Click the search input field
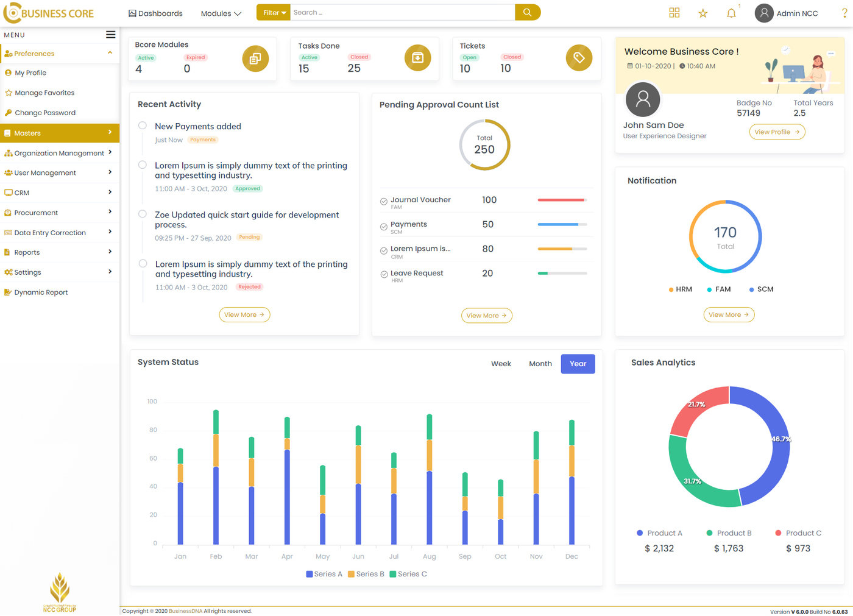This screenshot has width=853, height=616. [x=402, y=12]
